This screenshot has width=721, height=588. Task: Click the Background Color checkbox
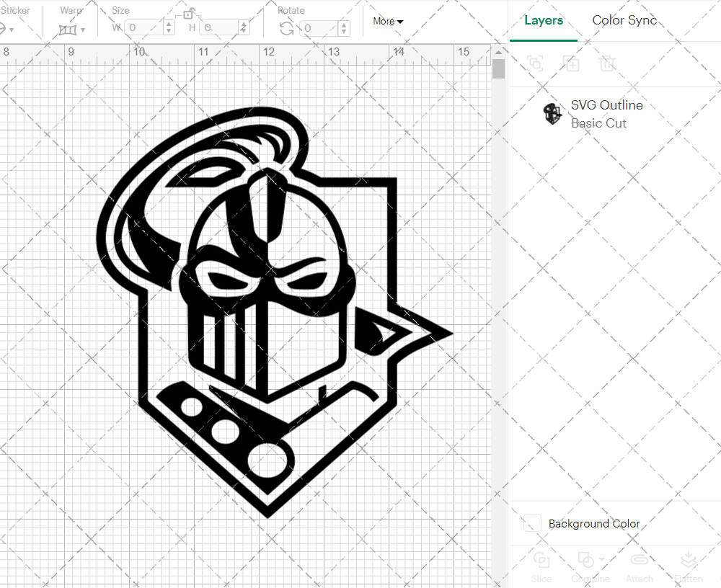tap(531, 524)
